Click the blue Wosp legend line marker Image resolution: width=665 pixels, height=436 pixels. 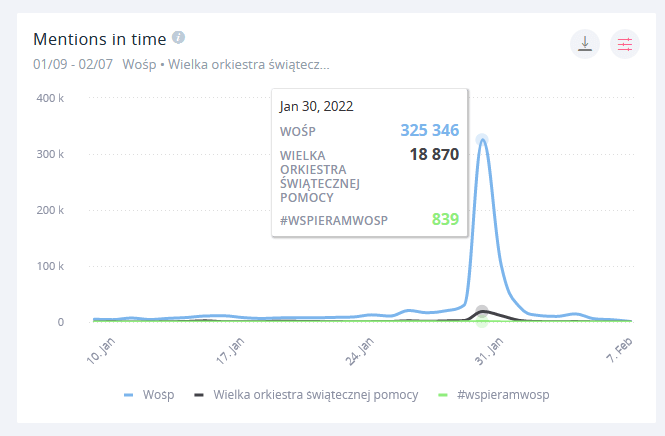129,395
